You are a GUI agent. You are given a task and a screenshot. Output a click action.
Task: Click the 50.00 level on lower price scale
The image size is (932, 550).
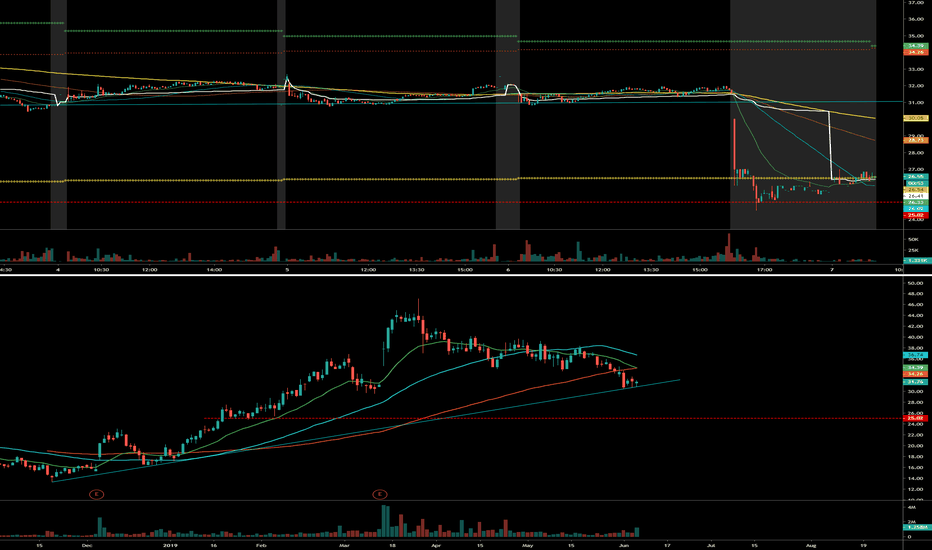[915, 283]
